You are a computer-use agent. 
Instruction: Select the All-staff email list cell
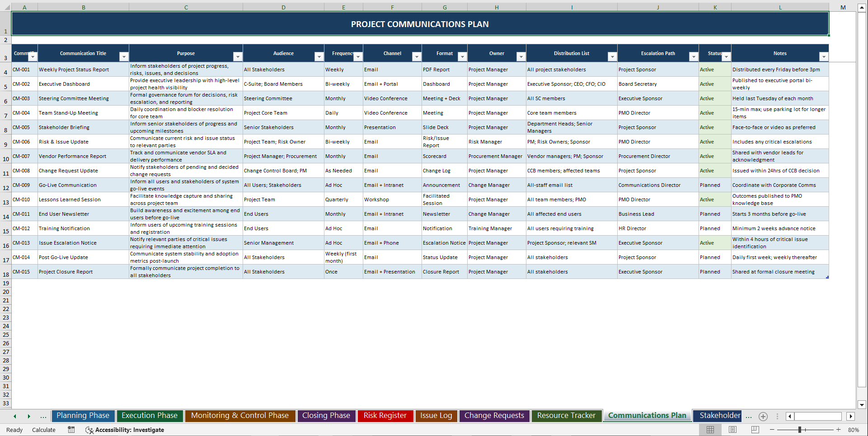[x=572, y=185]
